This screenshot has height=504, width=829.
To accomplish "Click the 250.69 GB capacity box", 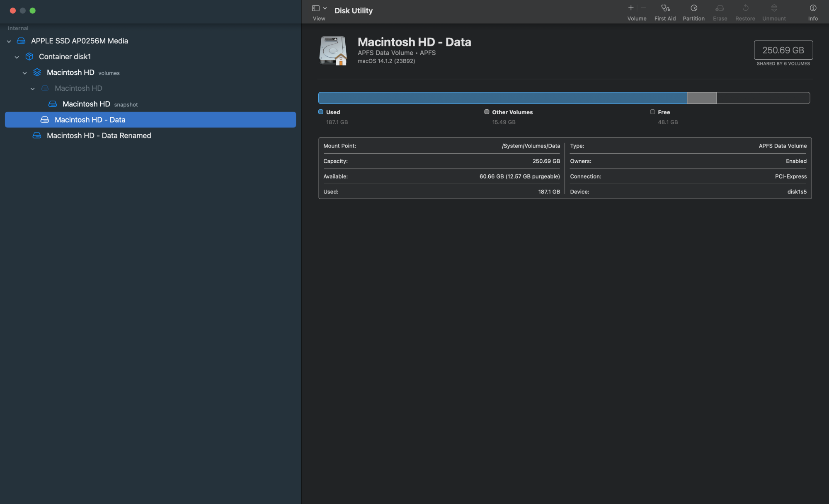I will coord(783,50).
